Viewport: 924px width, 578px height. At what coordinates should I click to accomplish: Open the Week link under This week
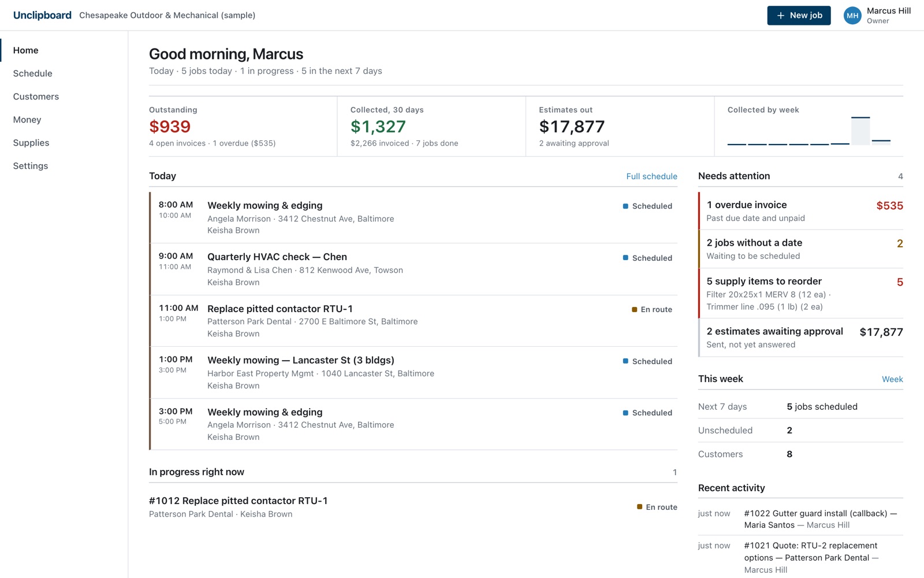[x=892, y=379]
